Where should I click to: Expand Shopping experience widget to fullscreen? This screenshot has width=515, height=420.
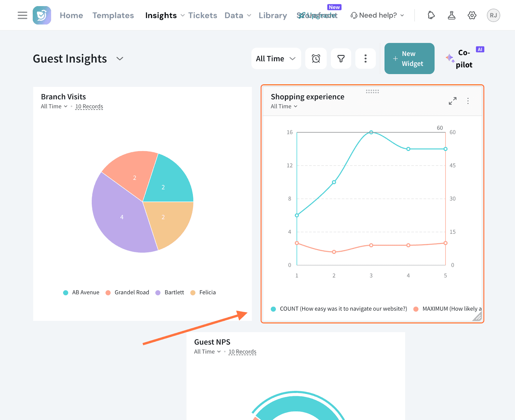453,101
